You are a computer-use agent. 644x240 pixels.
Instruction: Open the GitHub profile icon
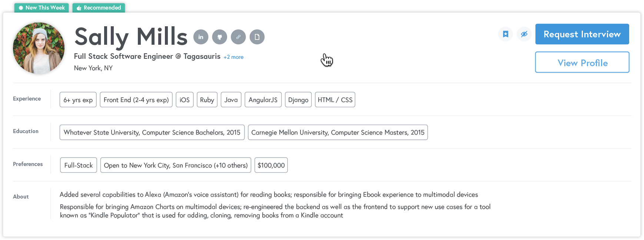(x=219, y=37)
